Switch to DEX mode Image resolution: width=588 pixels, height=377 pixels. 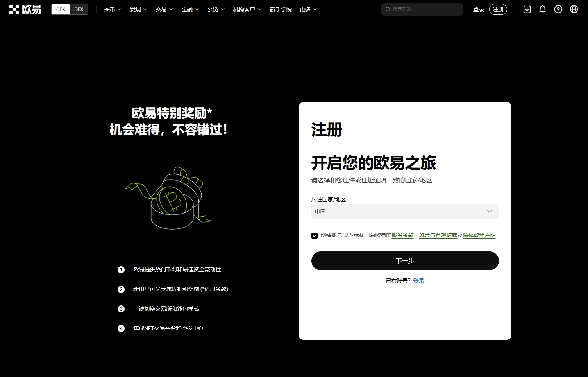(79, 9)
